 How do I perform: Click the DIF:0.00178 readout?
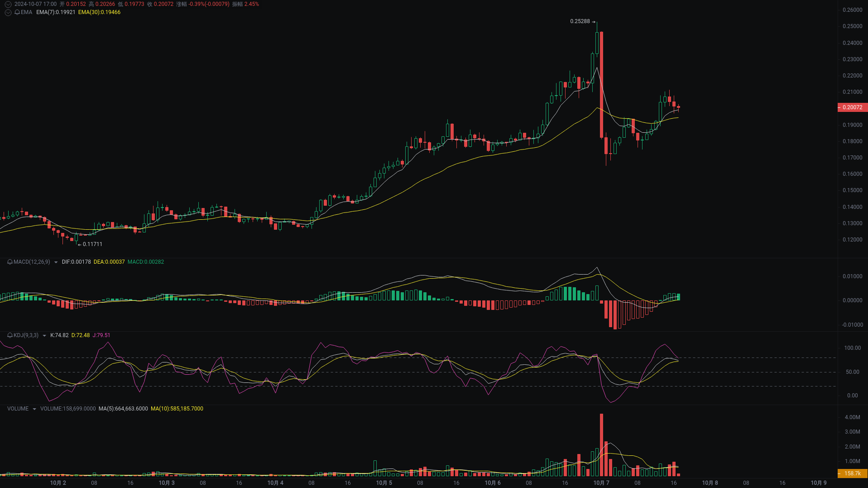point(76,262)
